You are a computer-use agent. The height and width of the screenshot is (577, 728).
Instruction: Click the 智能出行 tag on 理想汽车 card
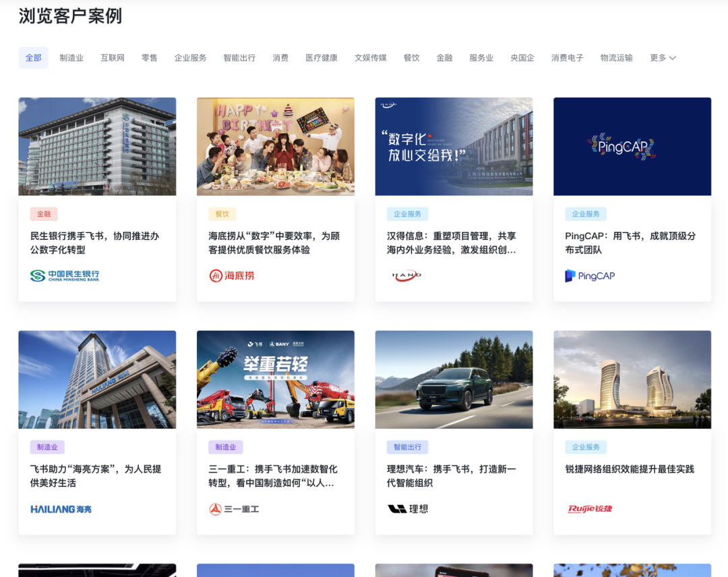pyautogui.click(x=408, y=447)
